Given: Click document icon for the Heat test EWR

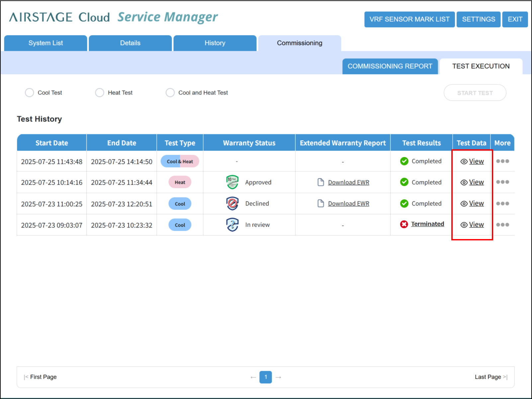Looking at the screenshot, I should coord(321,182).
